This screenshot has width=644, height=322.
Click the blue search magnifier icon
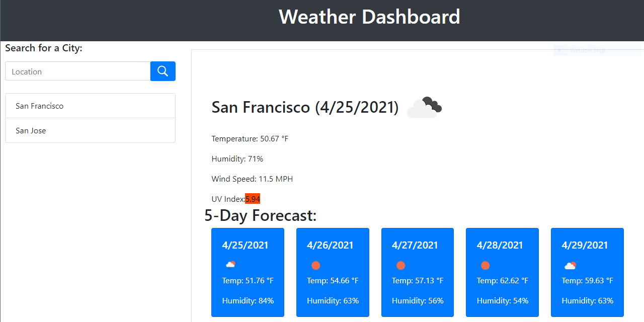point(163,71)
